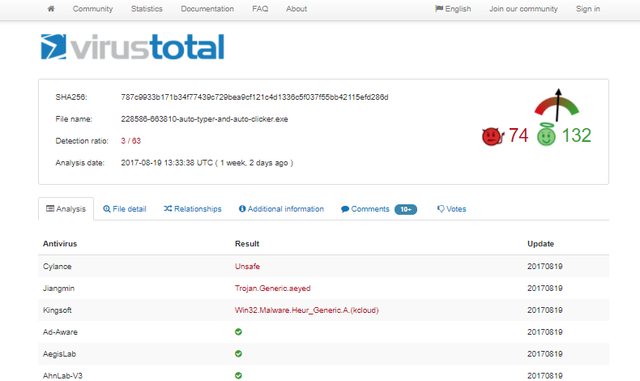Click the green check icon for AegisLab
Image resolution: width=640 pixels, height=381 pixels.
(238, 354)
